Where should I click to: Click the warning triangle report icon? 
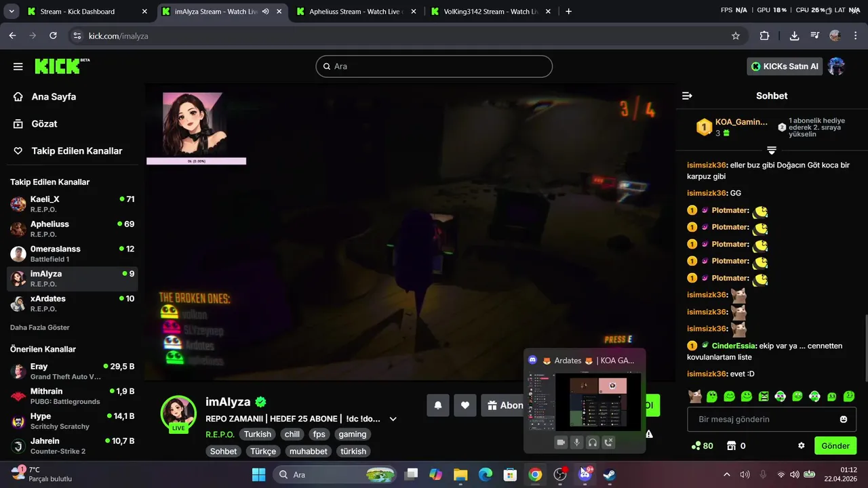[649, 434]
